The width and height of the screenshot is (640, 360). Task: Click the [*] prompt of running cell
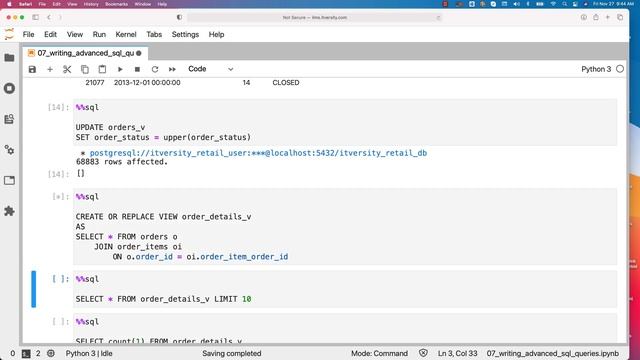click(60, 197)
